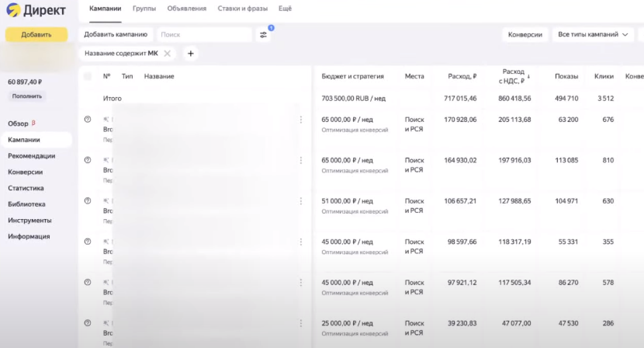Click into the 'Поиск' search field

click(x=204, y=35)
